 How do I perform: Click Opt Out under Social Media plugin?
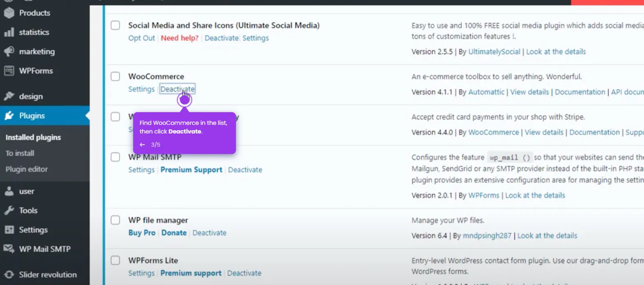tap(141, 38)
